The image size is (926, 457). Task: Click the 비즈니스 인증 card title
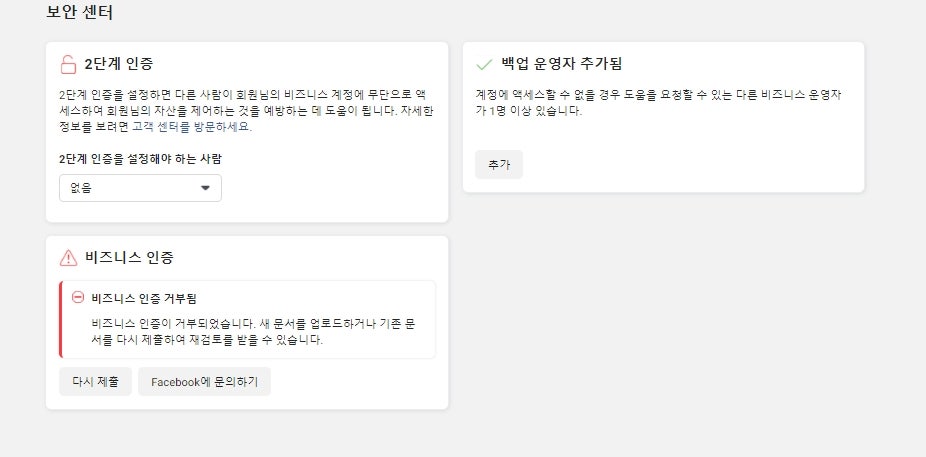pyautogui.click(x=129, y=257)
